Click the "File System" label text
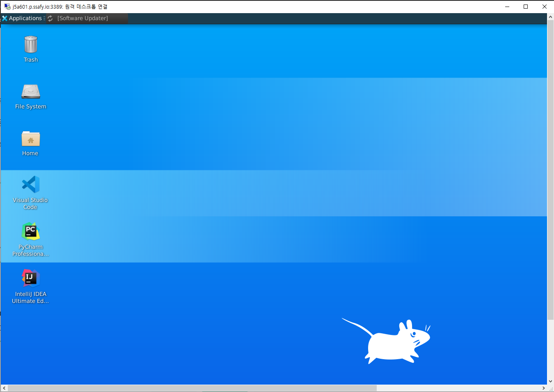 [x=31, y=107]
